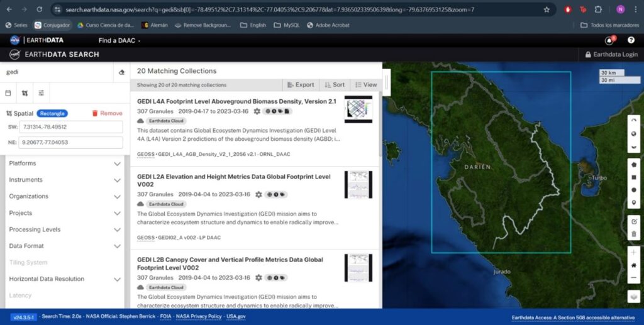The width and height of the screenshot is (644, 325).
Task: Click the spatial crop selection icon
Action: (25, 93)
